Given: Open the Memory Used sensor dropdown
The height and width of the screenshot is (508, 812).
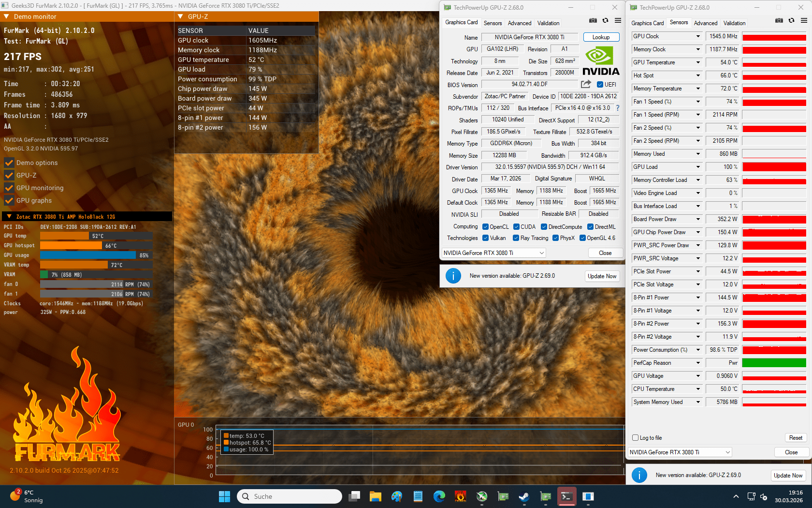Looking at the screenshot, I should pyautogui.click(x=698, y=154).
